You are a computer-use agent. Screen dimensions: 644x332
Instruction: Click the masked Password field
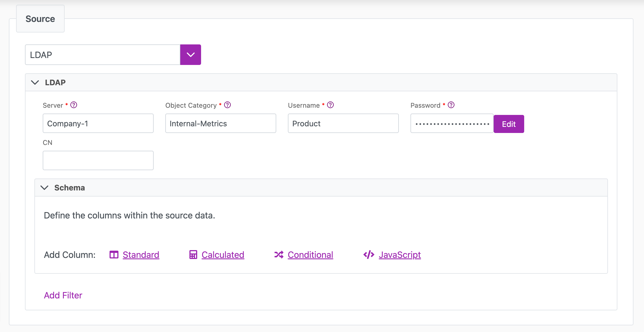click(x=452, y=123)
